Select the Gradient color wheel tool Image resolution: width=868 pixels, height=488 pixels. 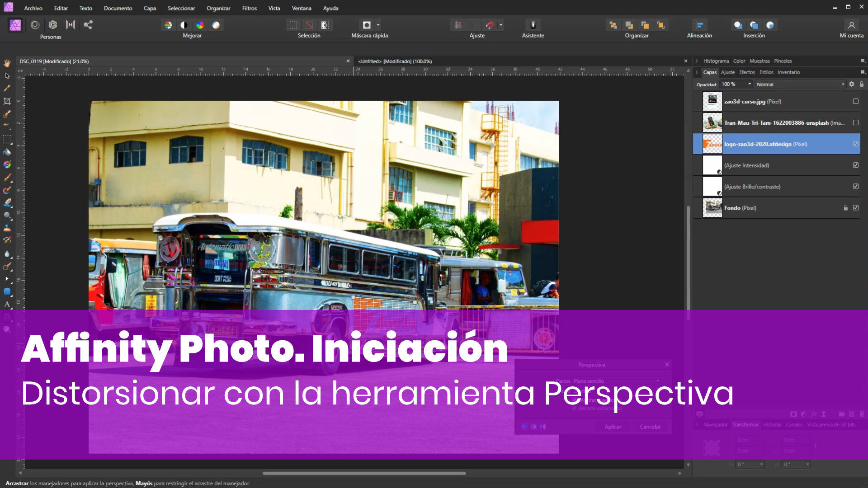pos(7,164)
